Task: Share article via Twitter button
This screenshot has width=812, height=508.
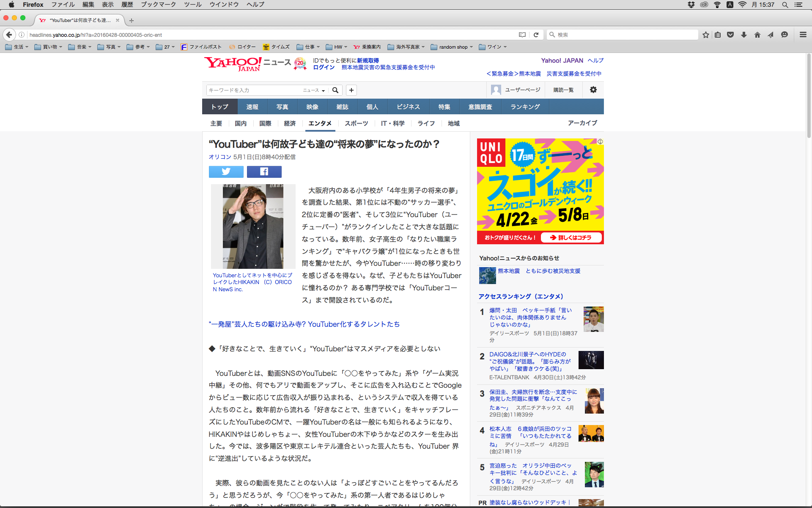Action: (x=226, y=171)
